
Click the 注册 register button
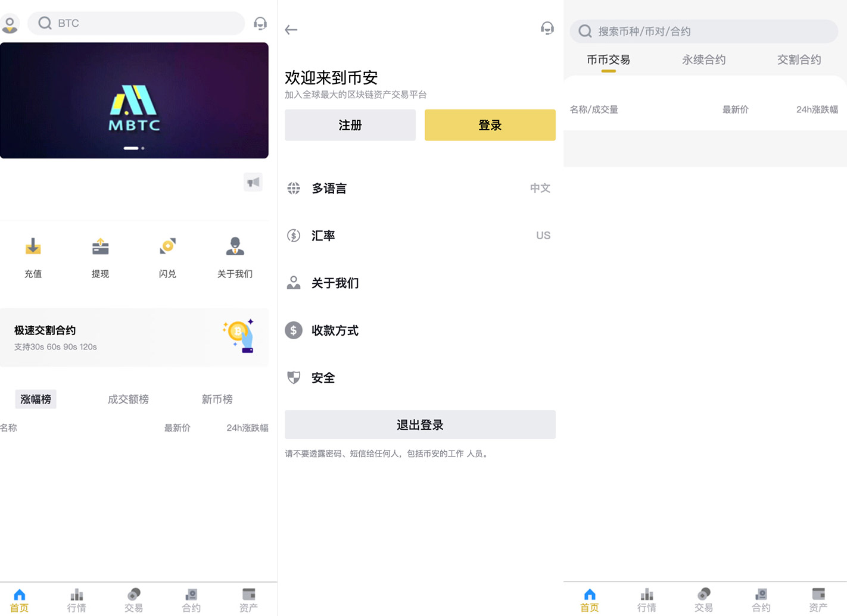(x=350, y=125)
